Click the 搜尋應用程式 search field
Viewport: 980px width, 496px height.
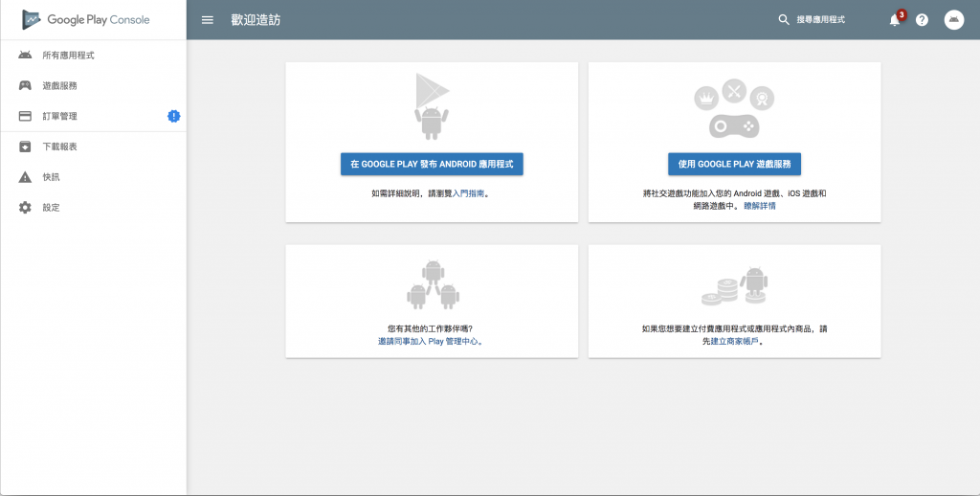point(820,20)
